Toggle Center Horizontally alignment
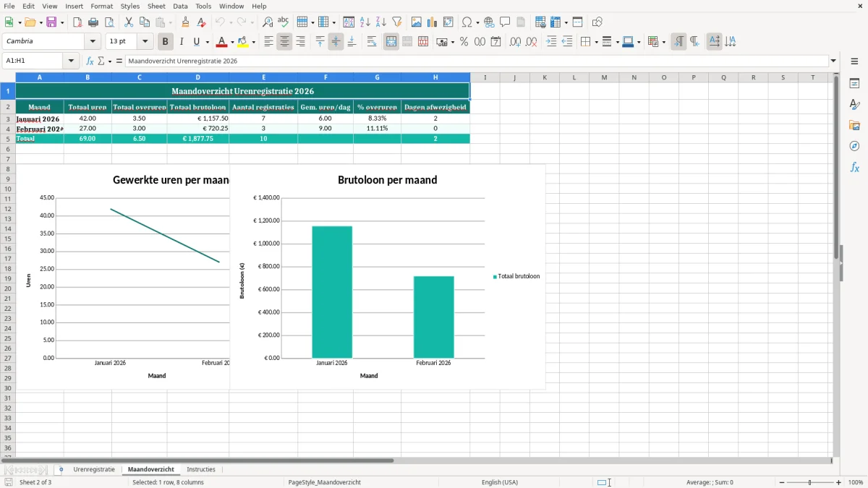The width and height of the screenshot is (868, 488). click(284, 42)
